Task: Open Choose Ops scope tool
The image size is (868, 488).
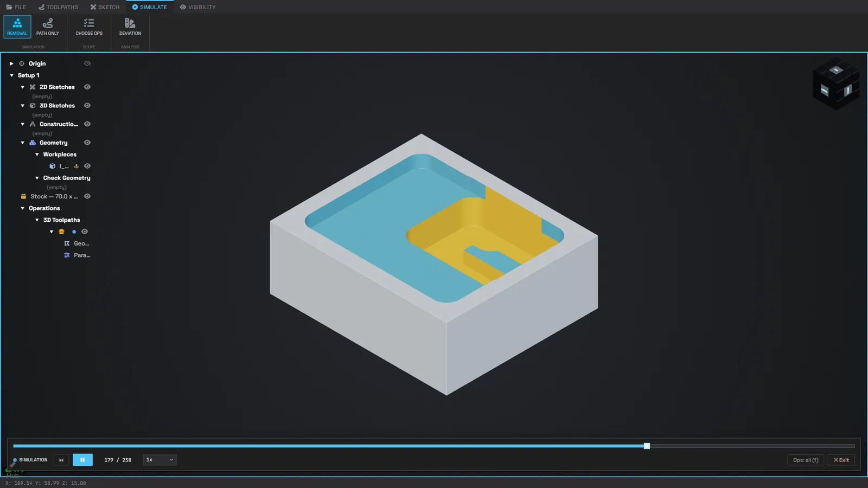Action: [x=89, y=27]
